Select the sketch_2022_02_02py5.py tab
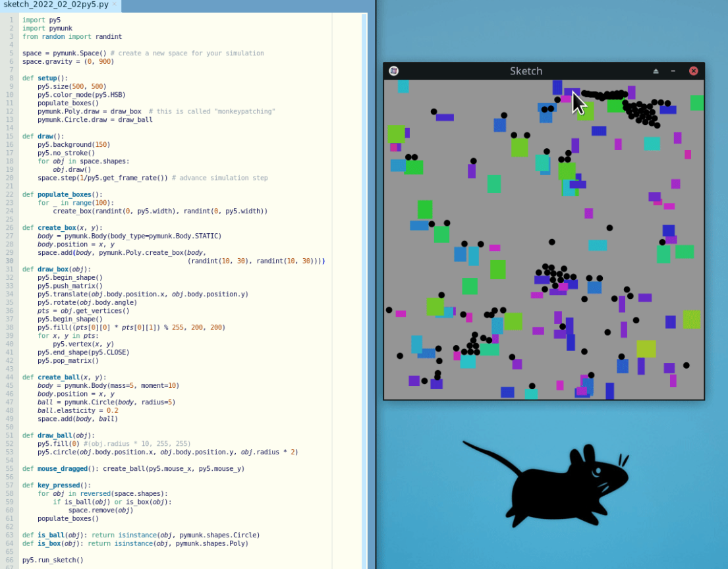The image size is (728, 569). [x=56, y=5]
